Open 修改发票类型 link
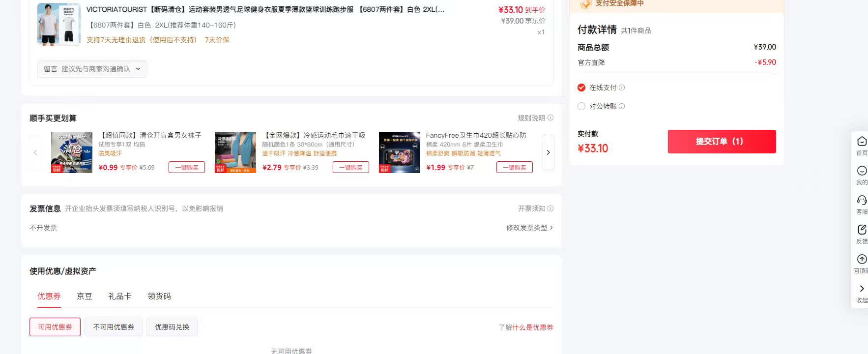The width and height of the screenshot is (868, 354). pos(529,228)
